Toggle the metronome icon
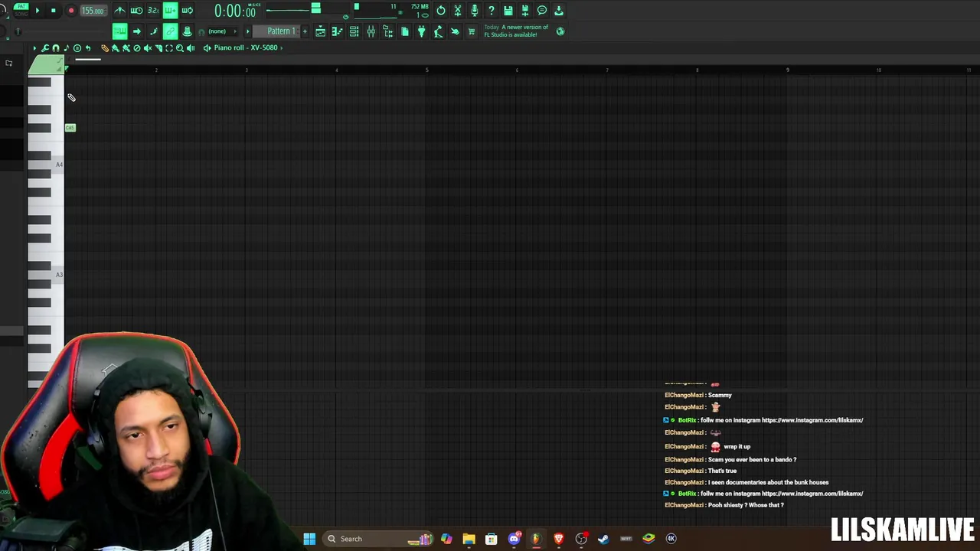The image size is (980, 551). click(119, 11)
